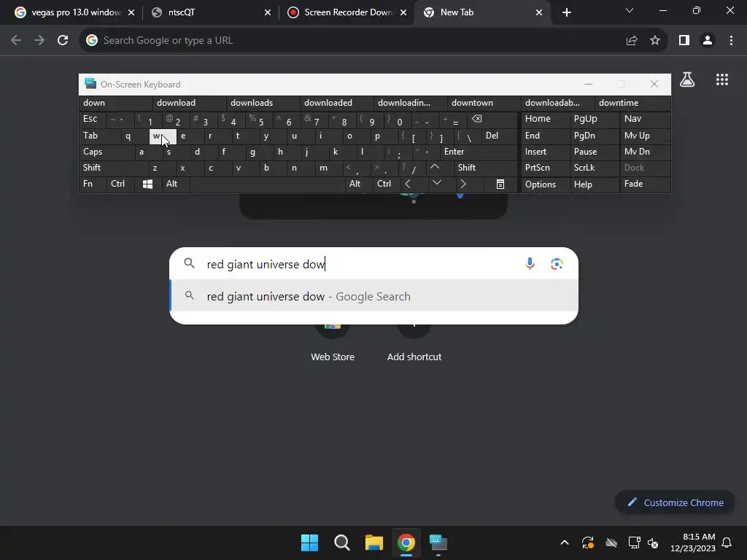Viewport: 747px width, 560px height.
Task: Click the up arrow key on On-Screen Keyboard
Action: coord(435,167)
